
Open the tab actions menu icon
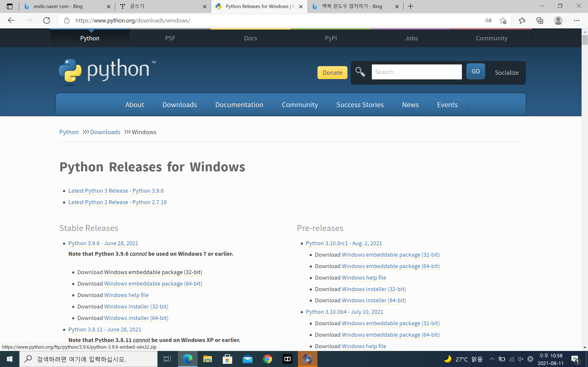pyautogui.click(x=9, y=6)
